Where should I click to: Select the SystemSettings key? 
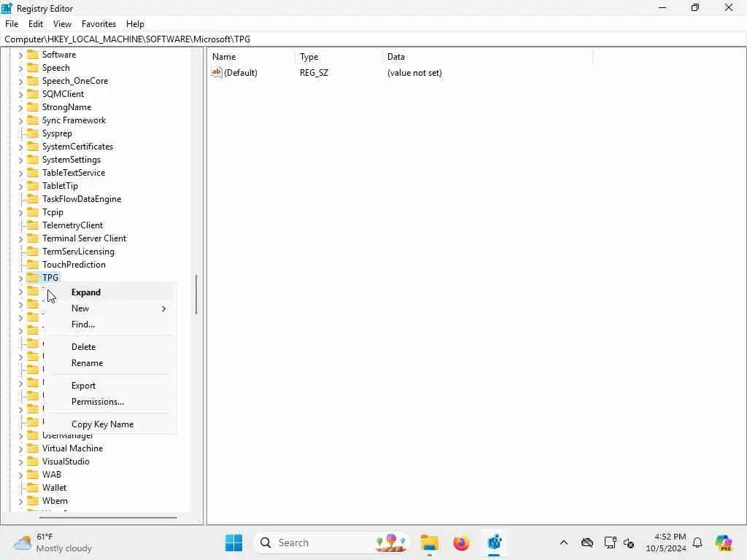[x=71, y=160]
